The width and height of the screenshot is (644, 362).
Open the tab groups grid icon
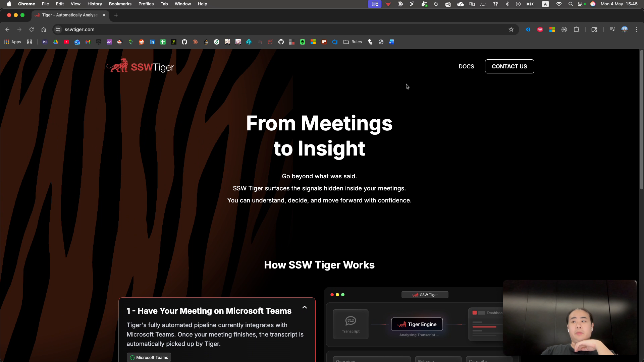(30, 42)
